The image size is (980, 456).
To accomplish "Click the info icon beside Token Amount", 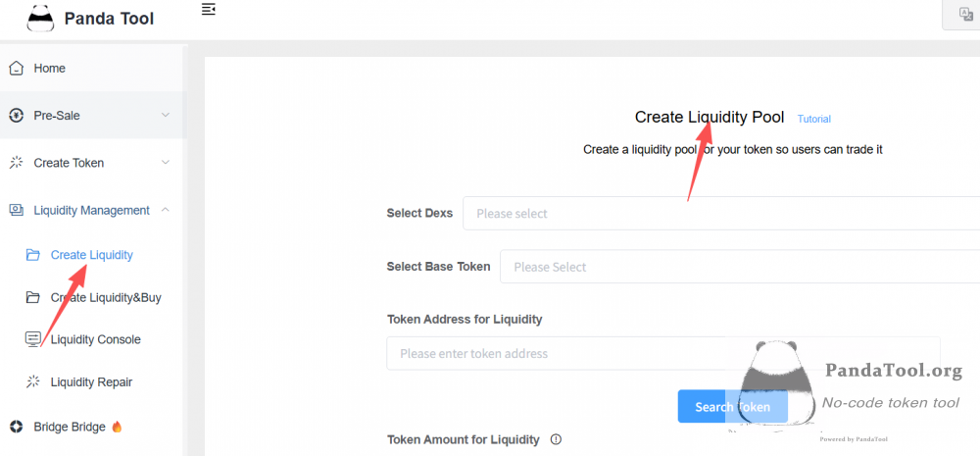I will pyautogui.click(x=556, y=439).
